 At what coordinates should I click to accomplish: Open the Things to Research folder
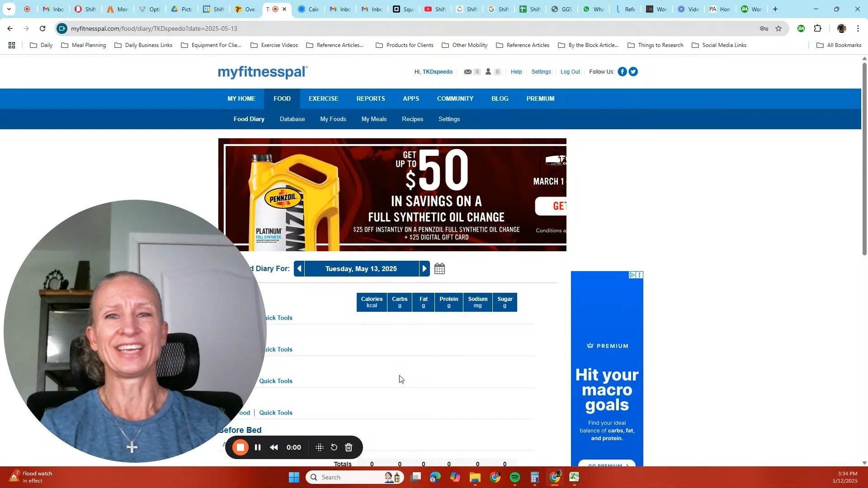coord(655,45)
